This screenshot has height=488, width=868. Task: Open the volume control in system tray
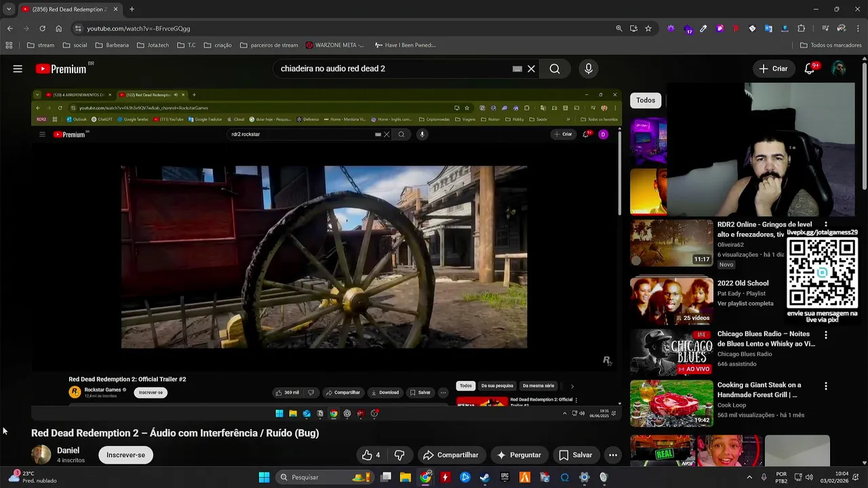809,477
